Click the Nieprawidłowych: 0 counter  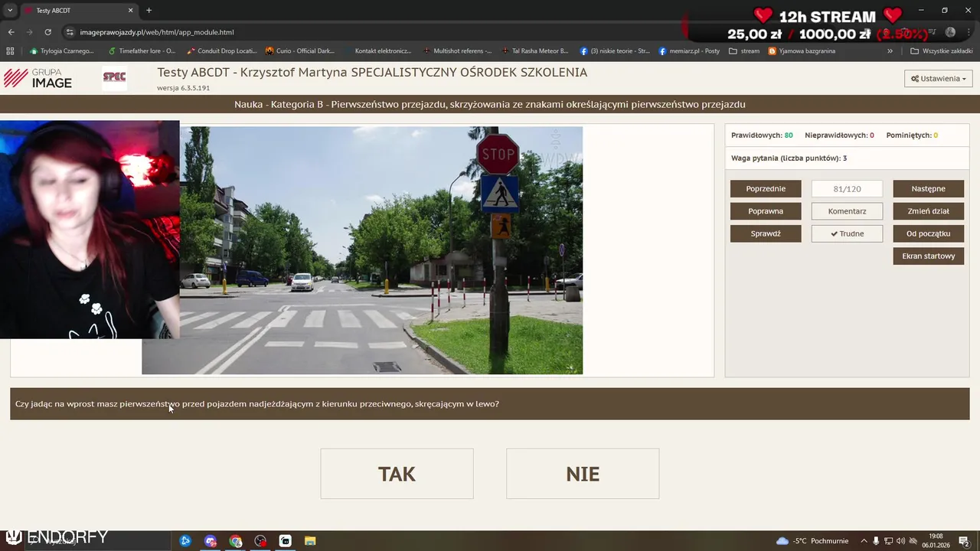click(x=839, y=135)
